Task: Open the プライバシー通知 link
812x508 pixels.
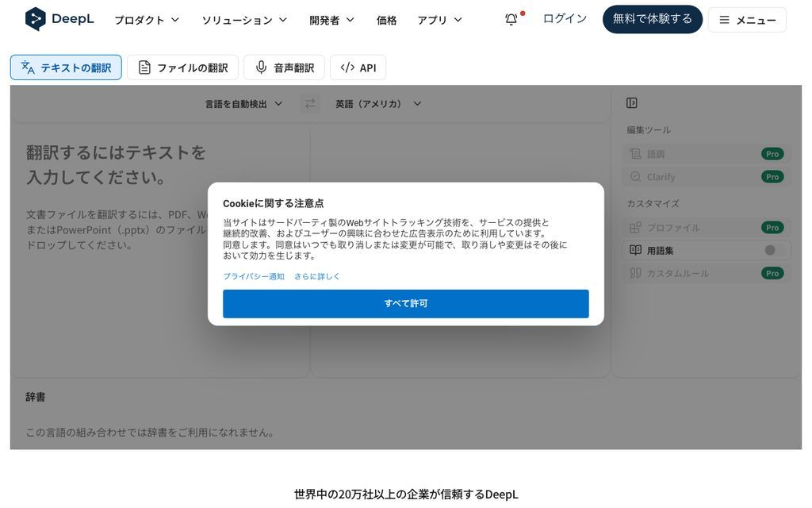Action: tap(254, 276)
